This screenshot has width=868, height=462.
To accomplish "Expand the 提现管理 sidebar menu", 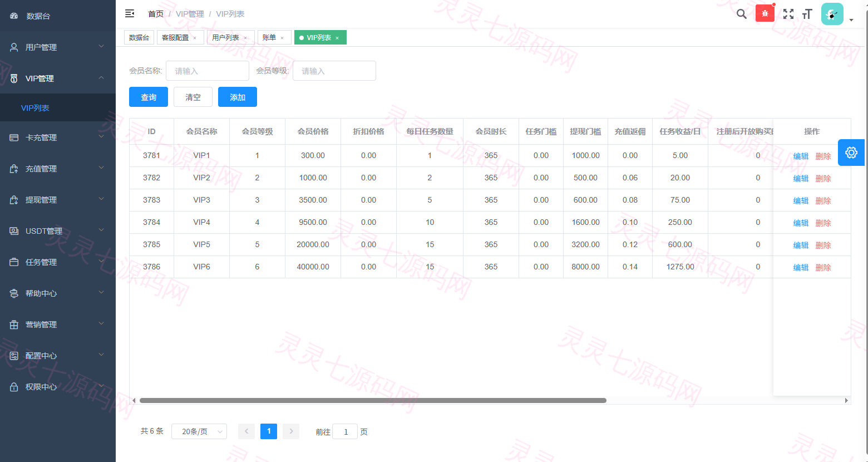I will coord(58,200).
